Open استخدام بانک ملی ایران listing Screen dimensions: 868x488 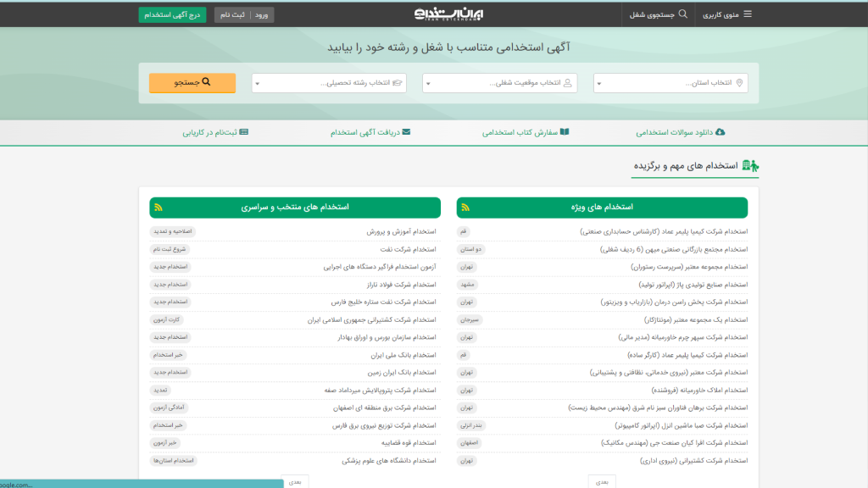[x=403, y=355]
